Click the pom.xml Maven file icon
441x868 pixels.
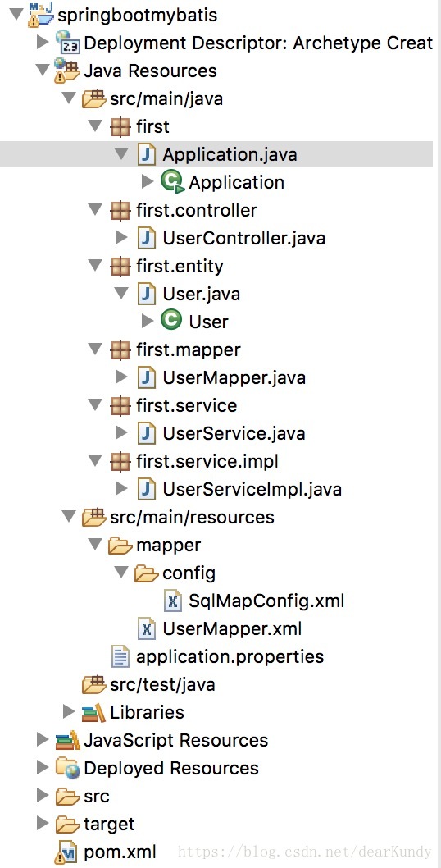tap(67, 852)
